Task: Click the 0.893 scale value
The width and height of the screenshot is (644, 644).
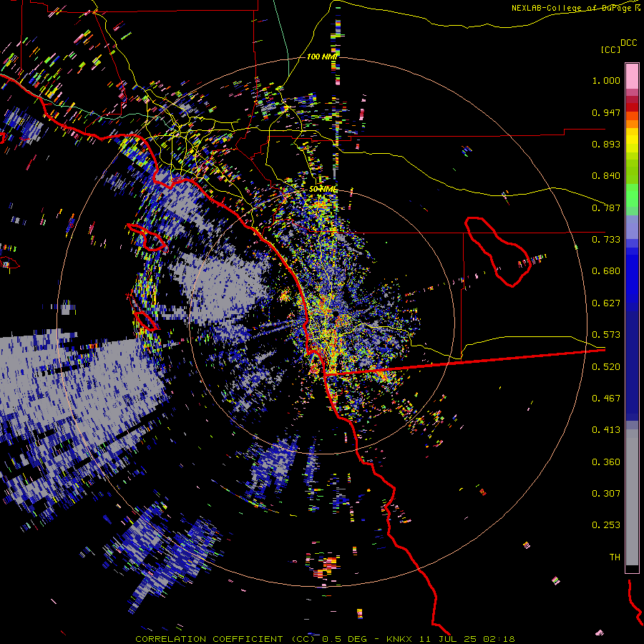Action: (606, 144)
